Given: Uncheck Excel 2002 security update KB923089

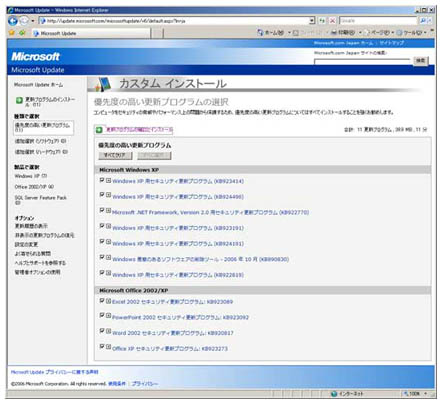Looking at the screenshot, I should point(102,301).
